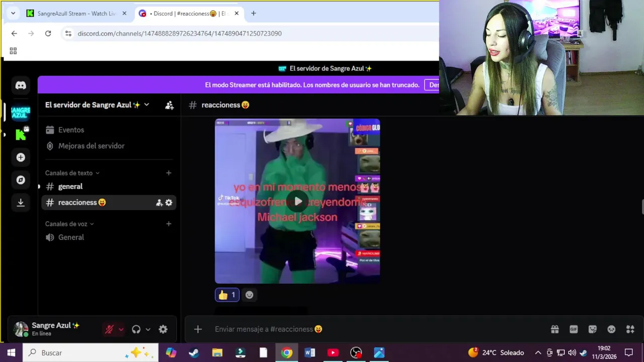This screenshot has height=362, width=644.
Task: Open the attachment plus button
Action: tap(198, 329)
